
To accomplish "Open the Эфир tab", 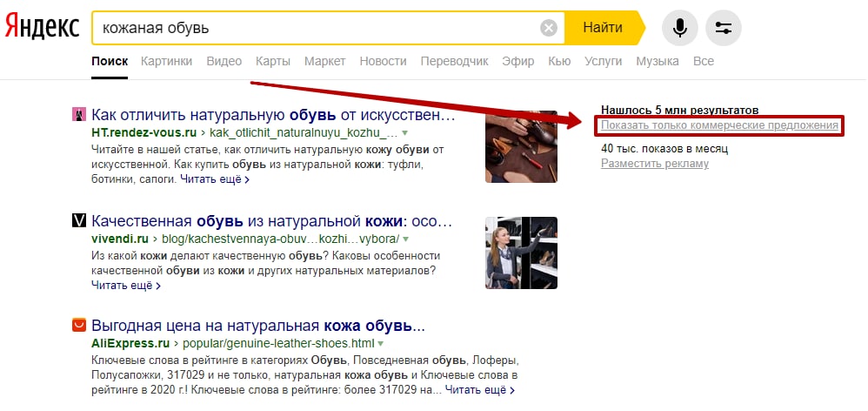I will [518, 61].
